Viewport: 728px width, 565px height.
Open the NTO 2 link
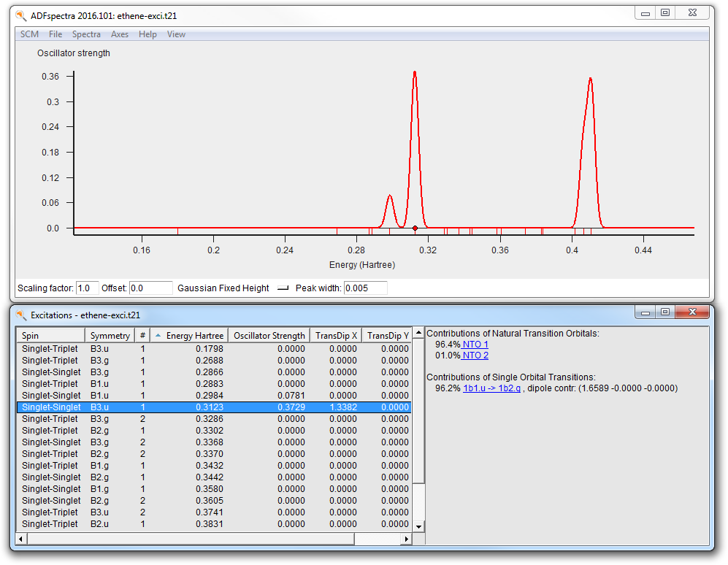click(x=475, y=355)
